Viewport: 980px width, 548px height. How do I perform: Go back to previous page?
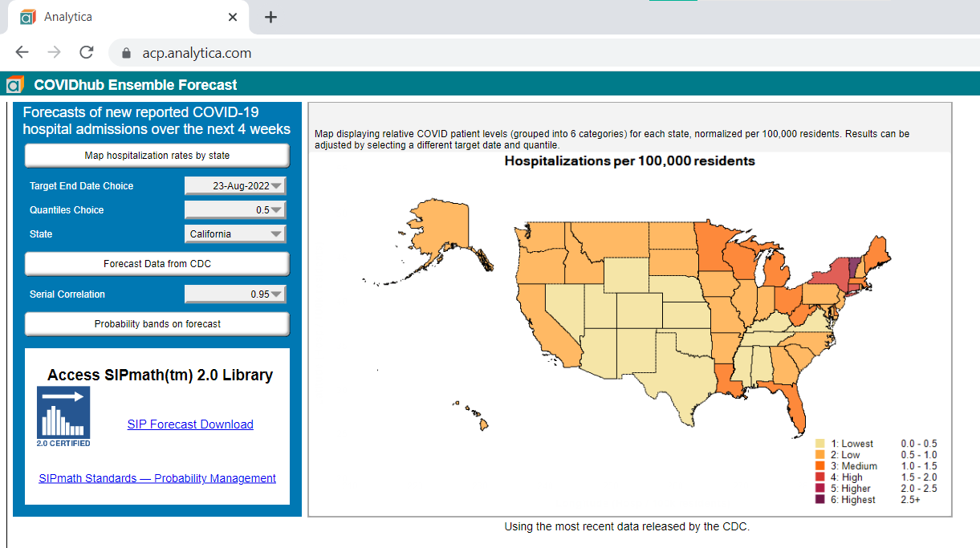[x=22, y=52]
